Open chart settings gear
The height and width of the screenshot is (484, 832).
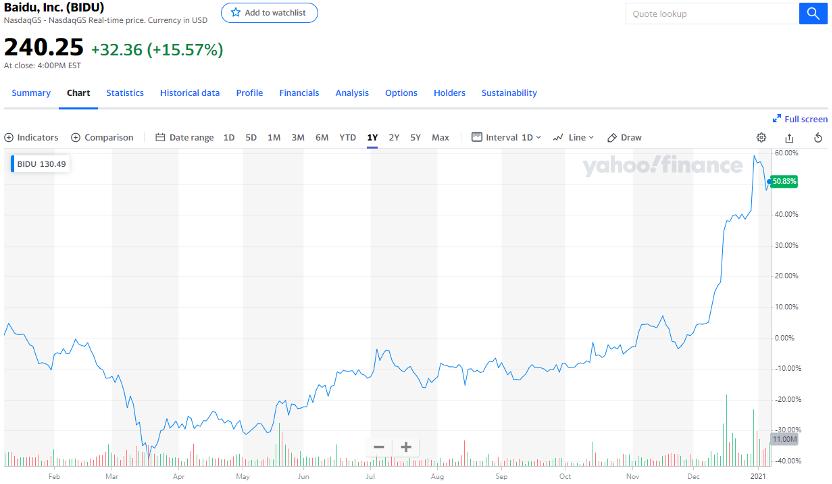[x=761, y=138]
